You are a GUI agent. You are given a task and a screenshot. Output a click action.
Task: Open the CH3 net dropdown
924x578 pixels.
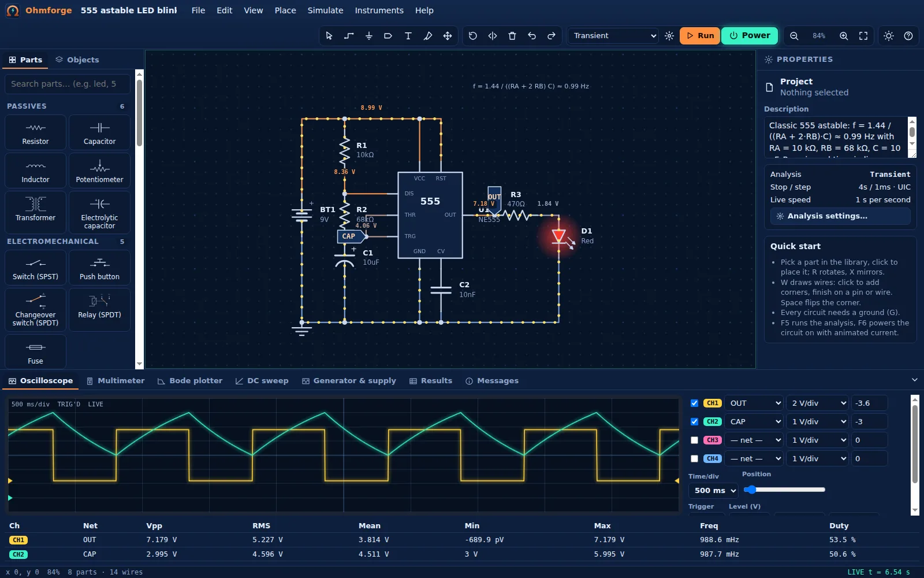coord(754,440)
